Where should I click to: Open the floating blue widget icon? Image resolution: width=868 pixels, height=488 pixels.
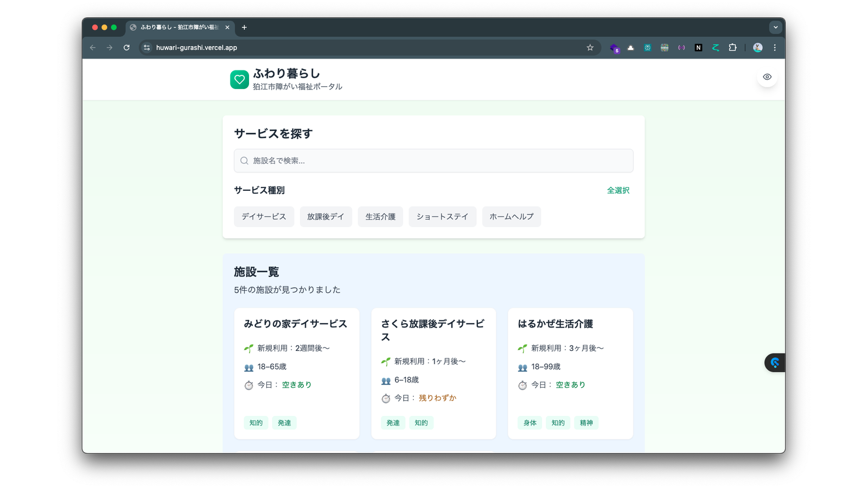(x=775, y=363)
